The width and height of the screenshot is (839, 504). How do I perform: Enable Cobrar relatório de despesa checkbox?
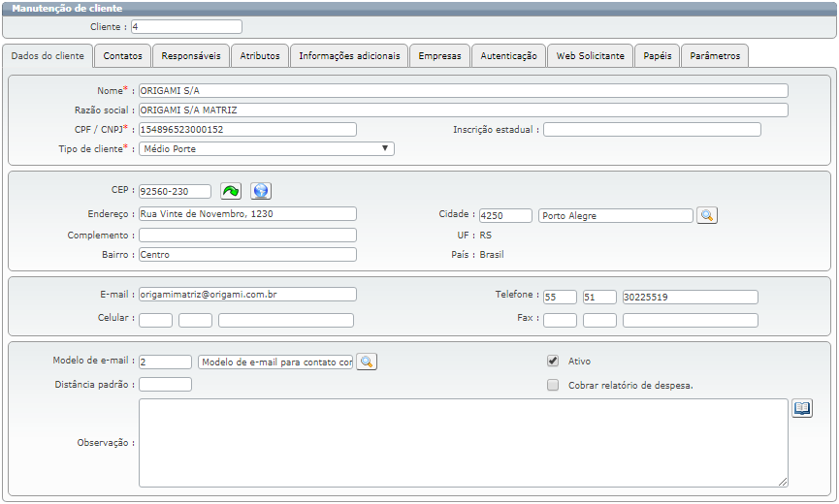553,385
